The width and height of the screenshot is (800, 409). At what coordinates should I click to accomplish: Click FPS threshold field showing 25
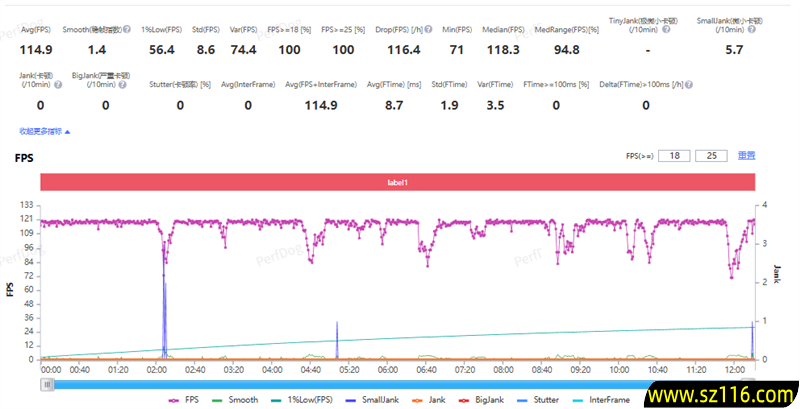pos(712,155)
